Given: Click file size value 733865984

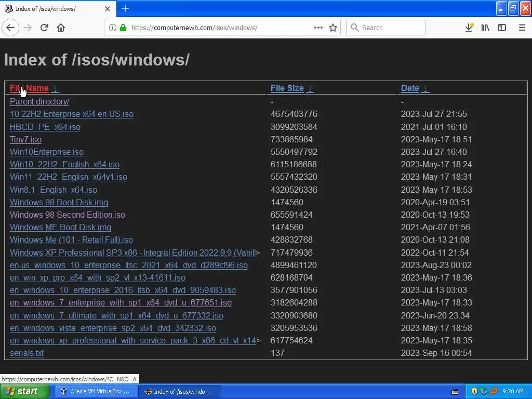Looking at the screenshot, I should 291,139.
